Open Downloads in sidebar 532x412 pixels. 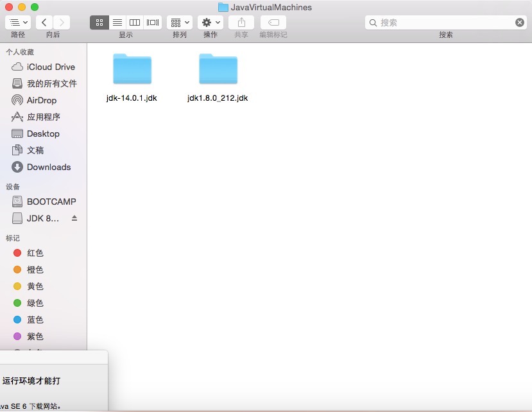pos(44,167)
